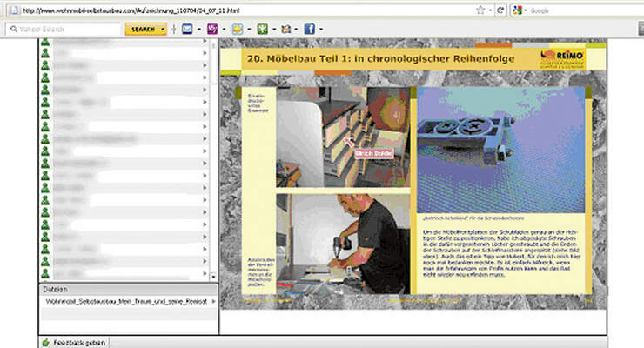Expand the arrow beside the Wohnmobil_Selbstausbau file

tap(213, 301)
